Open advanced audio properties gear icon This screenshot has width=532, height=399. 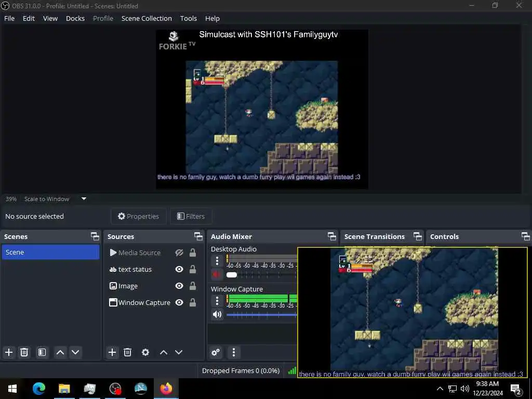216,352
